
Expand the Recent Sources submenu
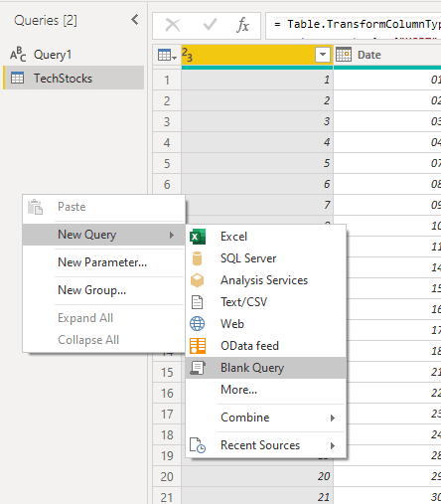pyautogui.click(x=266, y=445)
